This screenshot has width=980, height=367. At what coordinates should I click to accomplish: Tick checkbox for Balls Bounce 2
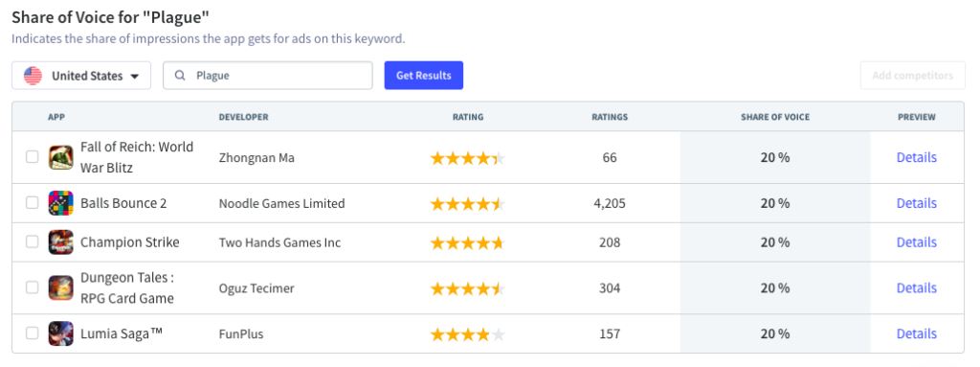coord(32,203)
